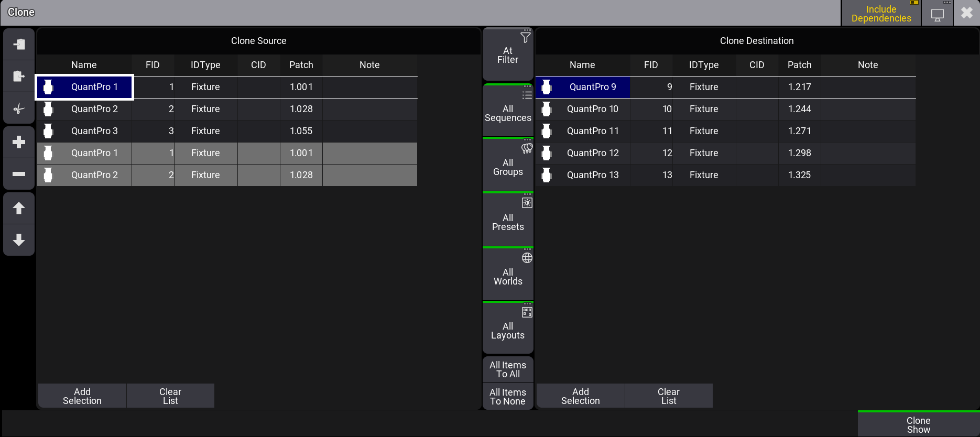Select destination QuantPro 10 name cell
Viewport: 980px width, 437px height.
click(x=583, y=109)
